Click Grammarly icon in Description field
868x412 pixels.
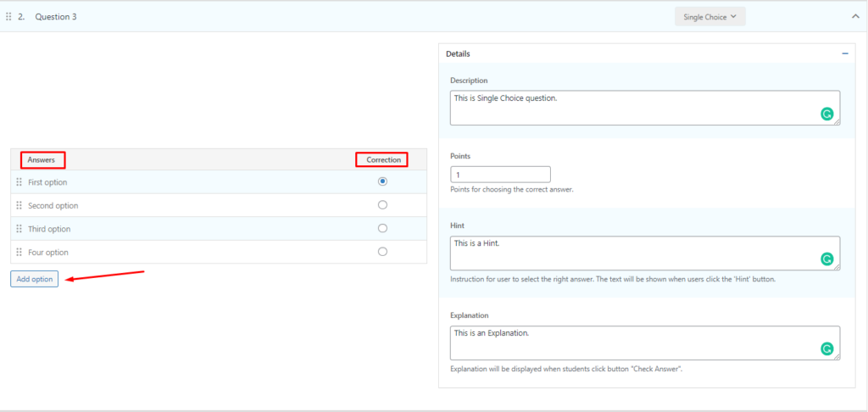pyautogui.click(x=826, y=114)
